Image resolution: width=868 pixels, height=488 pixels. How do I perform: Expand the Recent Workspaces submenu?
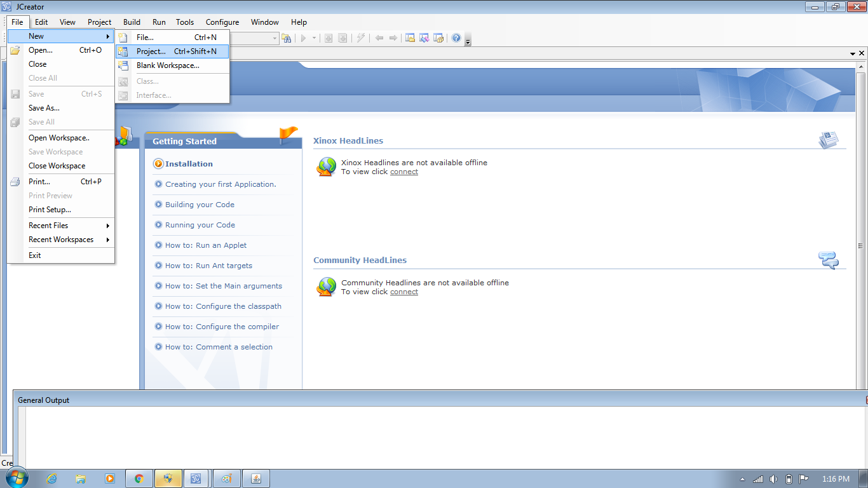tap(61, 240)
